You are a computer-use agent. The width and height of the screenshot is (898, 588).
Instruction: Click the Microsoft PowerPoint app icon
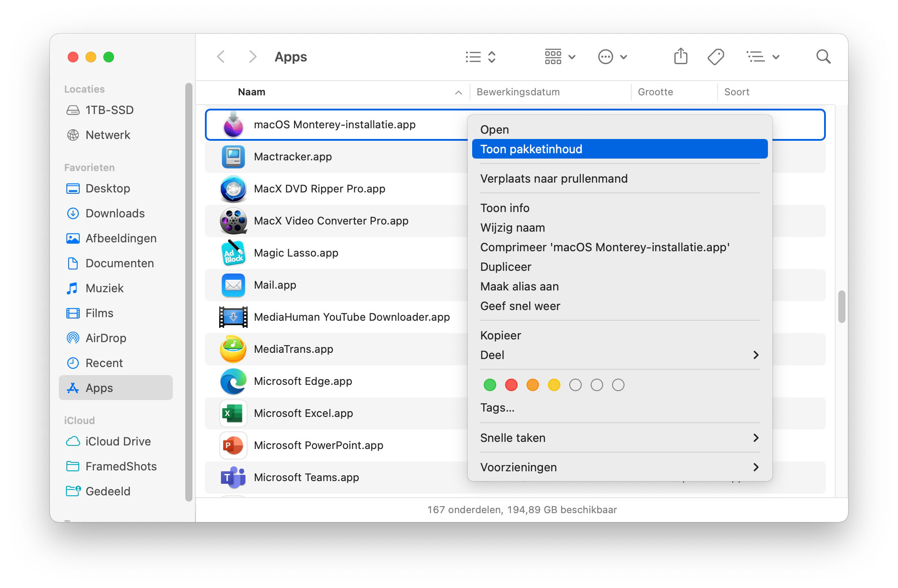(x=233, y=445)
